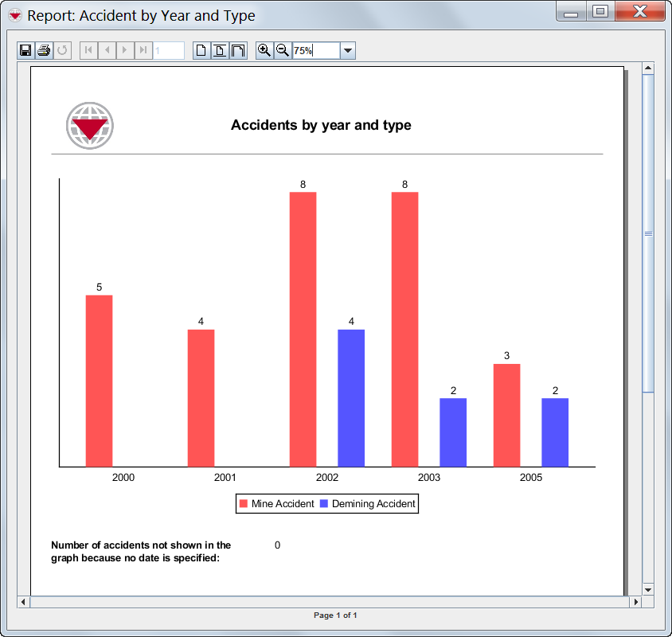Go to the first page button
672x637 pixels.
point(88,51)
